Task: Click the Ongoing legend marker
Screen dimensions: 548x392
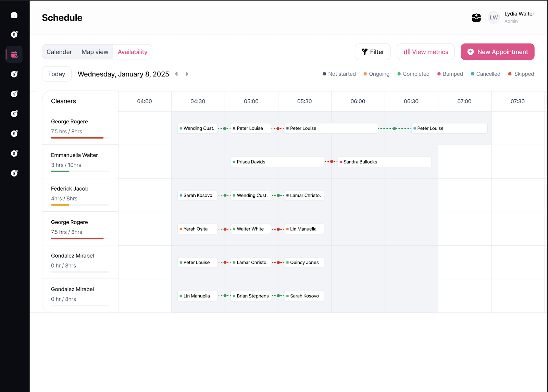Action: coord(365,74)
